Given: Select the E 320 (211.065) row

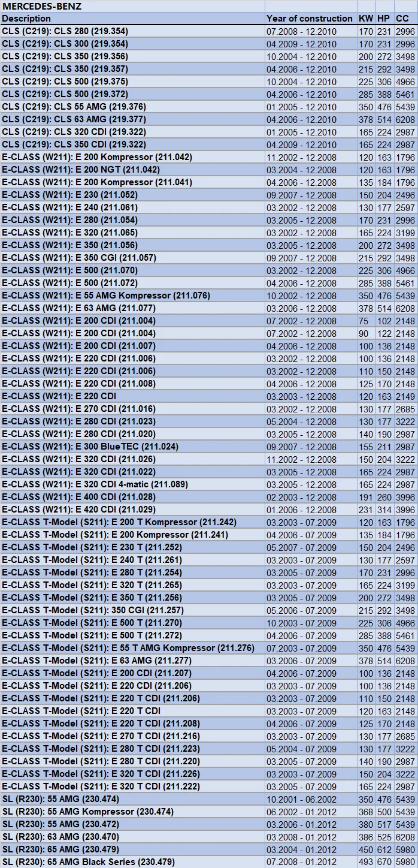Looking at the screenshot, I should (x=209, y=233).
